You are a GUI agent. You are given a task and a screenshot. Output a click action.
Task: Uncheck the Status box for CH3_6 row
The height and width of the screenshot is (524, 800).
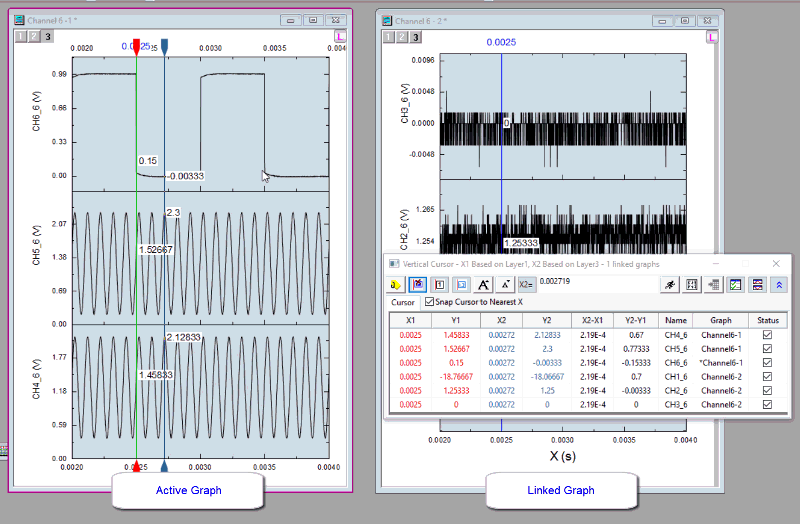coord(767,404)
